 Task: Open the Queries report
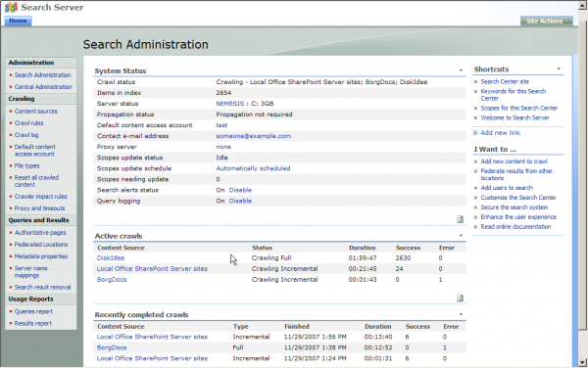pos(33,311)
